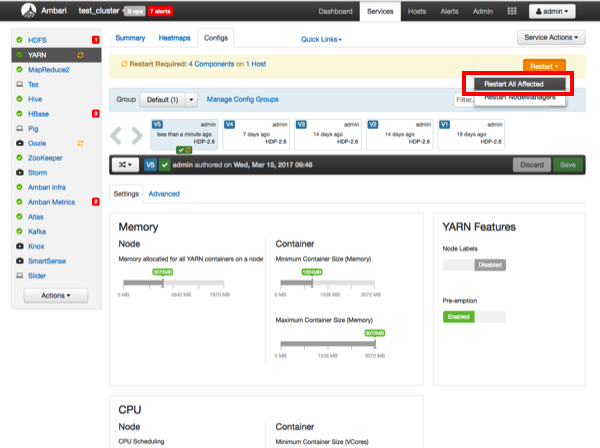The image size is (600, 448).
Task: Open the Dashboard nav tab
Action: 336,11
